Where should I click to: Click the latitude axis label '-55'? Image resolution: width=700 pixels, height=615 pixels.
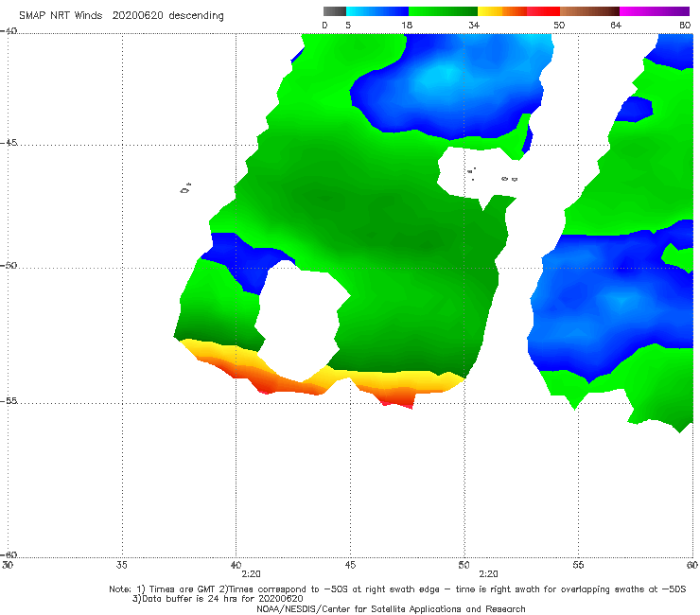[x=9, y=400]
